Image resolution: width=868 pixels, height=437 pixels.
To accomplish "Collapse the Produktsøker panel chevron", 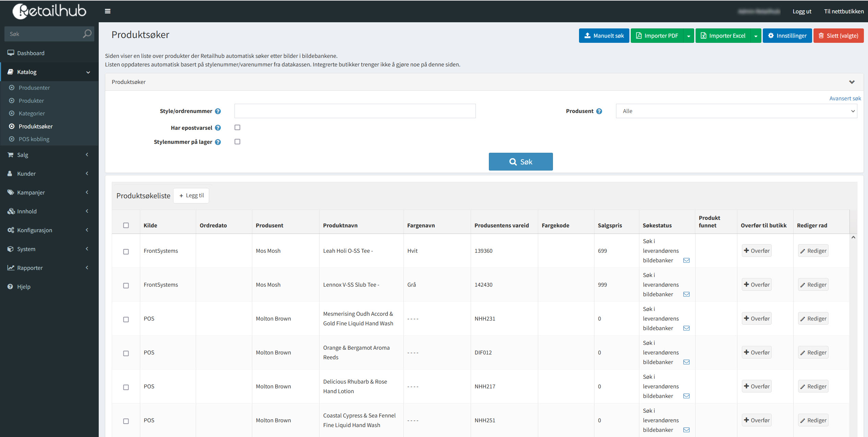I will tap(852, 82).
